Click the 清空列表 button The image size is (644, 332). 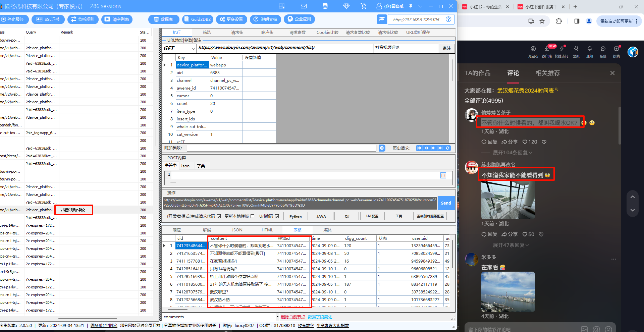pos(117,19)
